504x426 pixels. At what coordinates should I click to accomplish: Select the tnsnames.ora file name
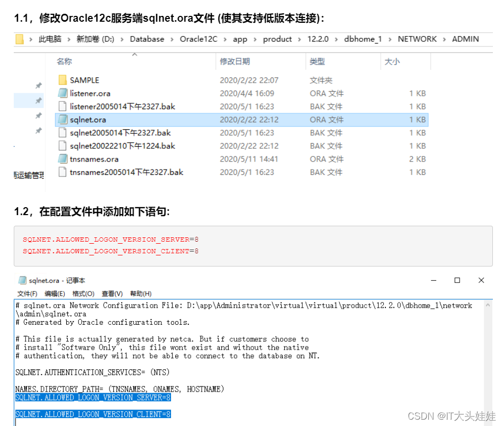point(94,159)
